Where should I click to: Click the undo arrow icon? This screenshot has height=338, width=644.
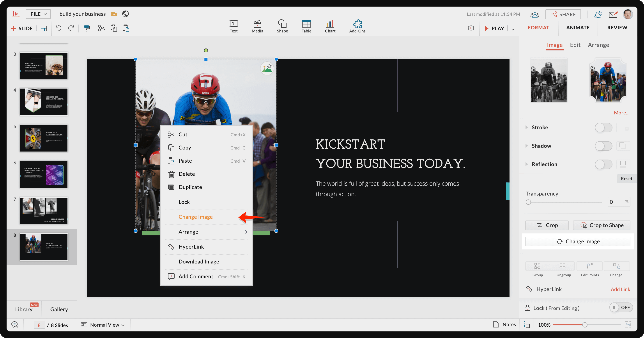58,28
